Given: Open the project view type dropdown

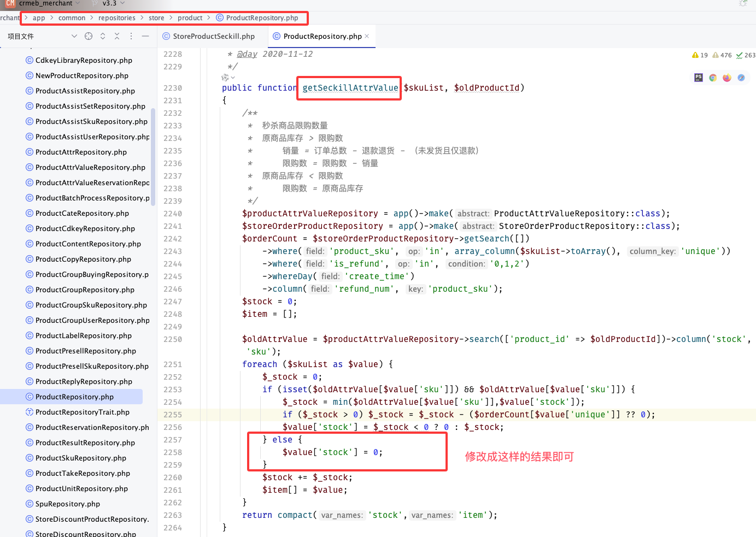Looking at the screenshot, I should [x=74, y=36].
